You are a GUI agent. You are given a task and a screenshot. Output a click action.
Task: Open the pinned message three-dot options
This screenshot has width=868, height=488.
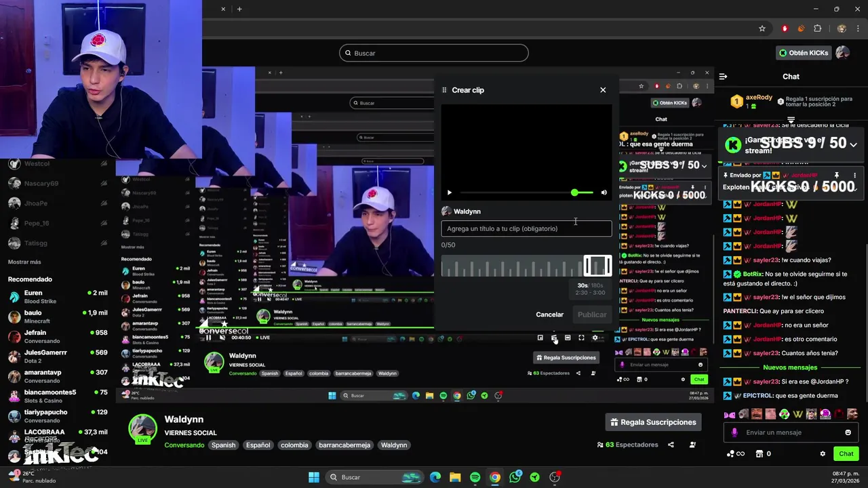pyautogui.click(x=854, y=175)
